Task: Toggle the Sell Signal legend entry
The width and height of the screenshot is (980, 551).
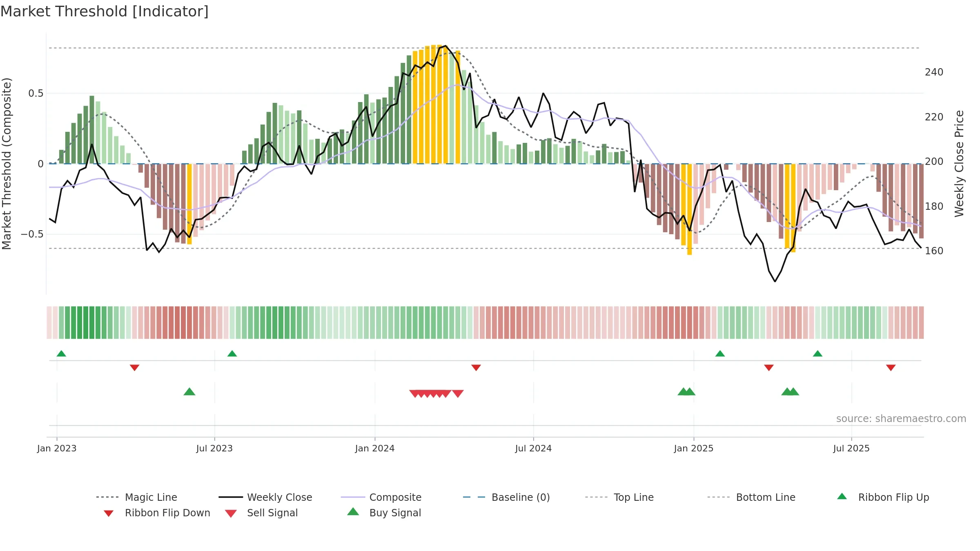Action: [261, 513]
